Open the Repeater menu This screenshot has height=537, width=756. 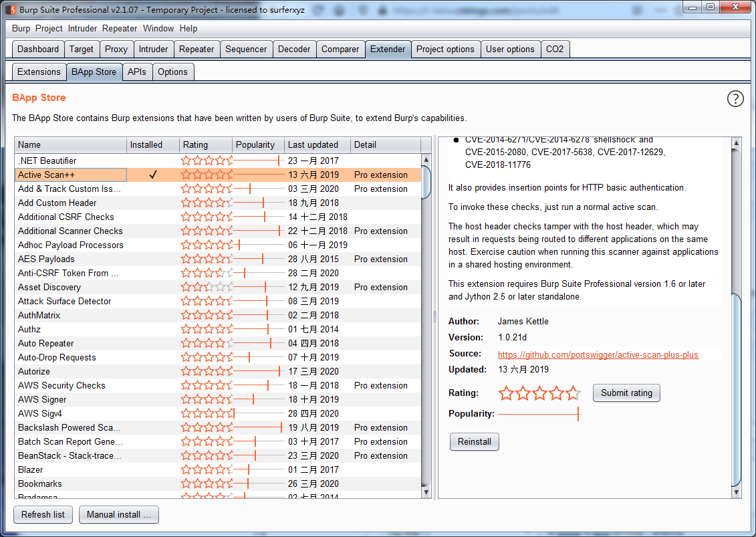pyautogui.click(x=119, y=29)
